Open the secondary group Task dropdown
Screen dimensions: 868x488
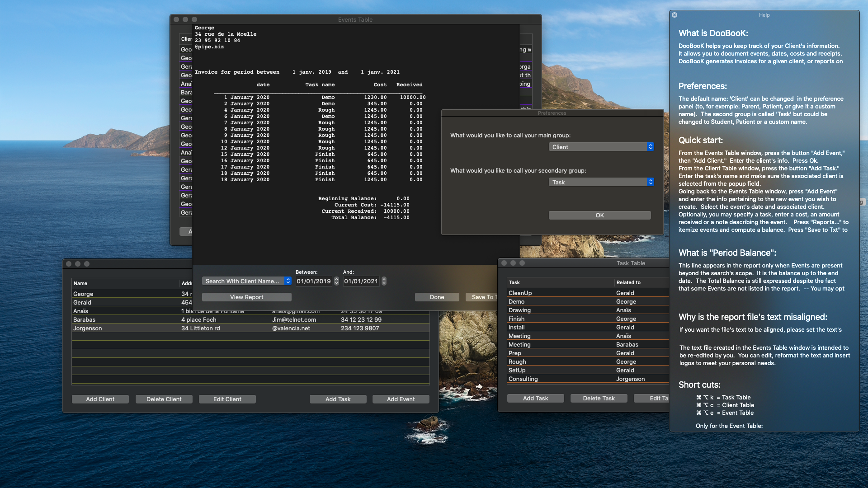(x=601, y=182)
